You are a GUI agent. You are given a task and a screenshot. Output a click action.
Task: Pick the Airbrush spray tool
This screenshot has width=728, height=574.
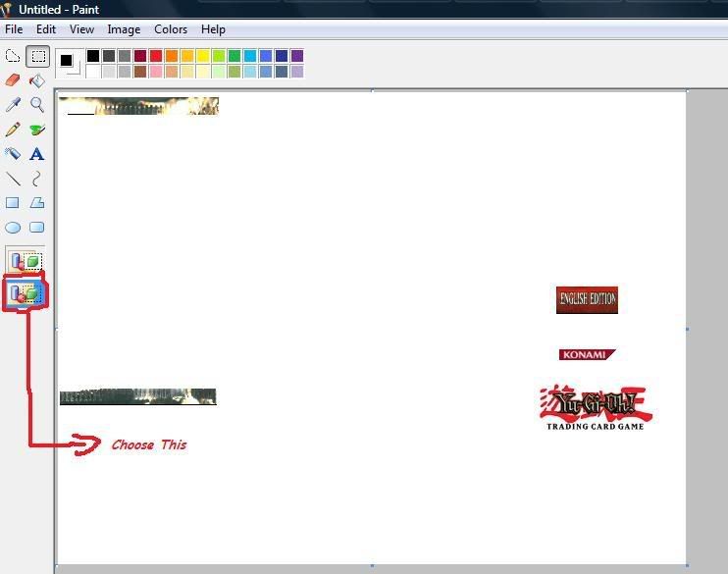coord(13,154)
